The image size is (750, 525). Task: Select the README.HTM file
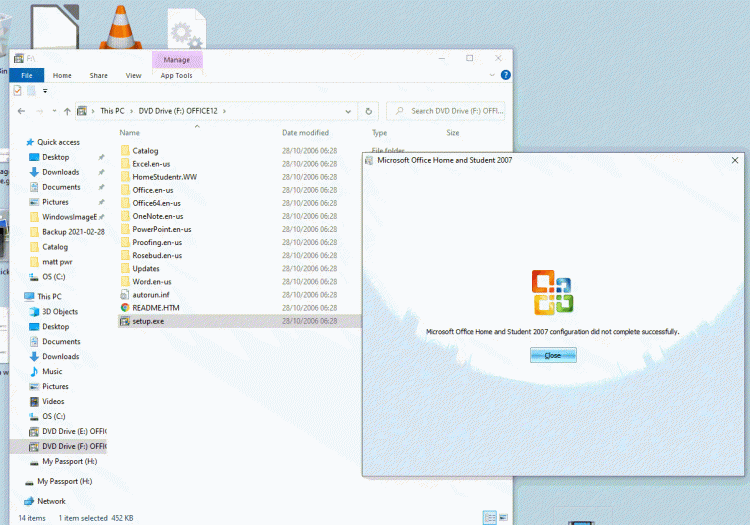pos(156,307)
